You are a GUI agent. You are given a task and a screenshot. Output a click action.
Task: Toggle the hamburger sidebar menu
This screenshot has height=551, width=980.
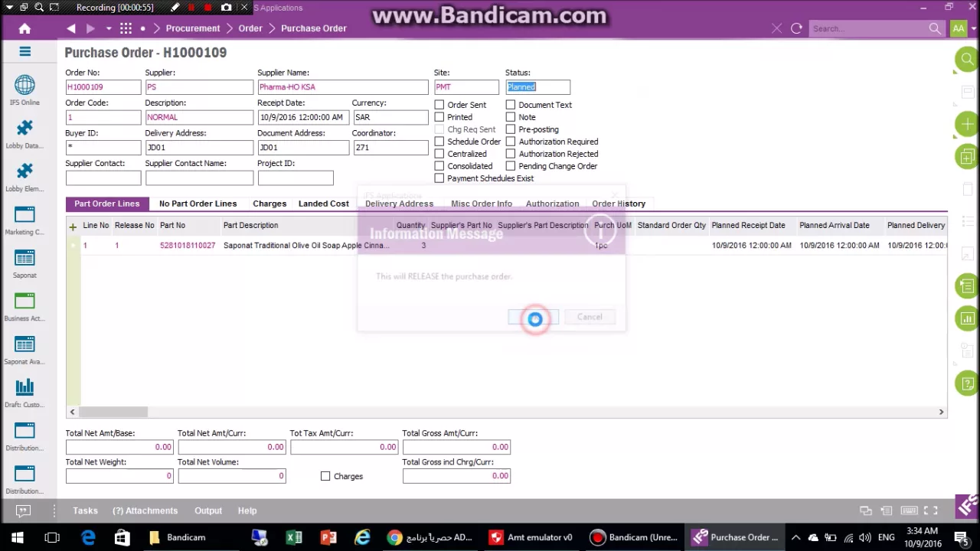(24, 51)
